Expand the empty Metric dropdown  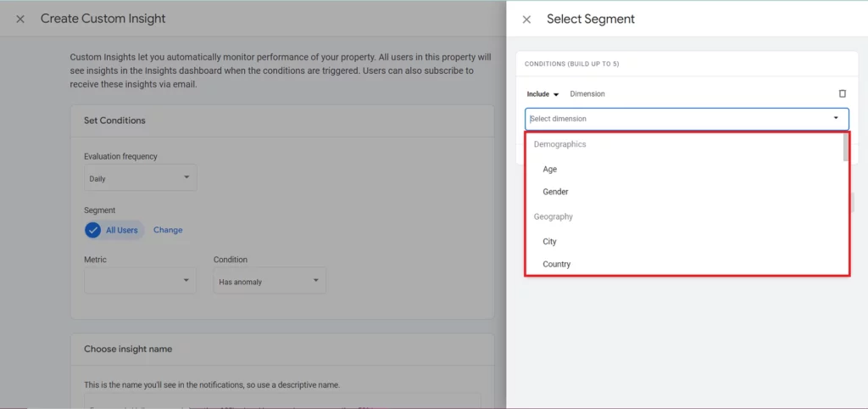[141, 281]
